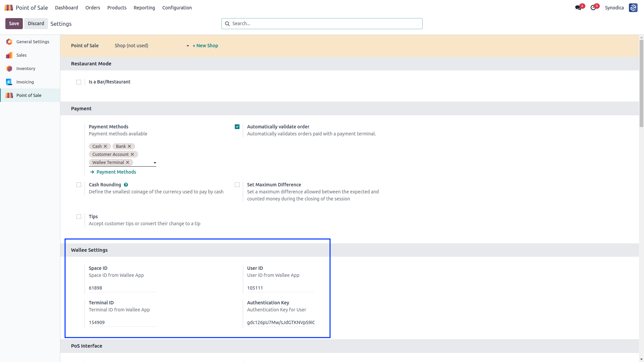Screen dimensions: 644x362
Task: Open the Dashboard menu
Action: tap(66, 8)
